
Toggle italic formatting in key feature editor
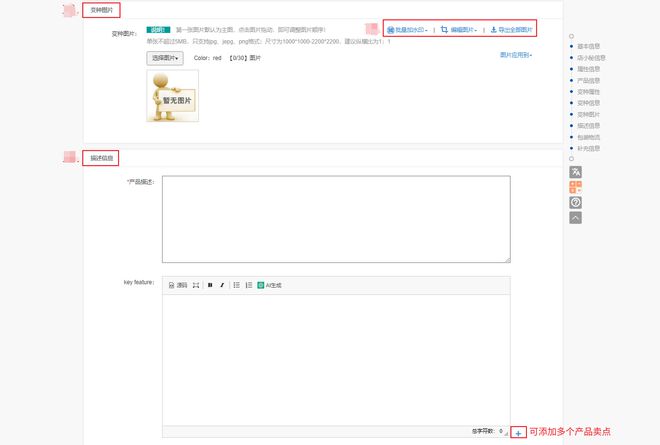tap(222, 285)
